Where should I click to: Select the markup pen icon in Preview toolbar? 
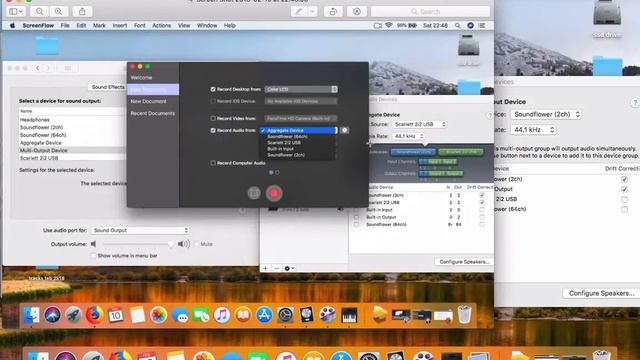coord(299,11)
